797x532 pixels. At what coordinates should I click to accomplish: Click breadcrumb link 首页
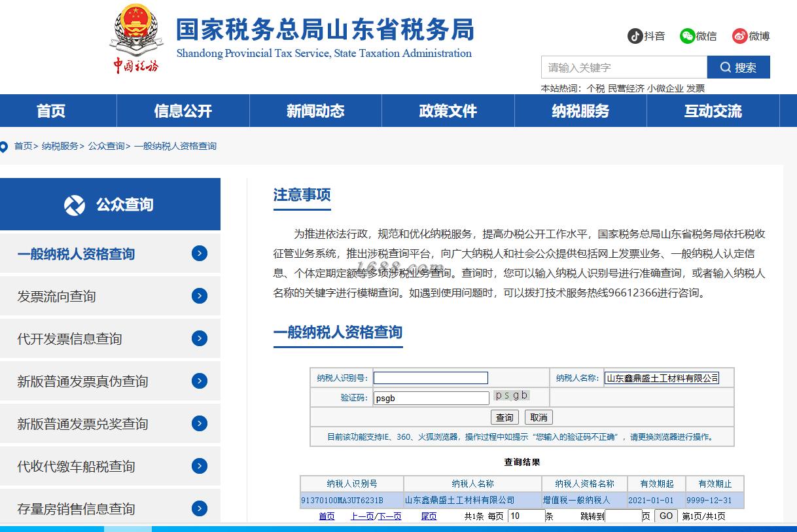[24, 146]
